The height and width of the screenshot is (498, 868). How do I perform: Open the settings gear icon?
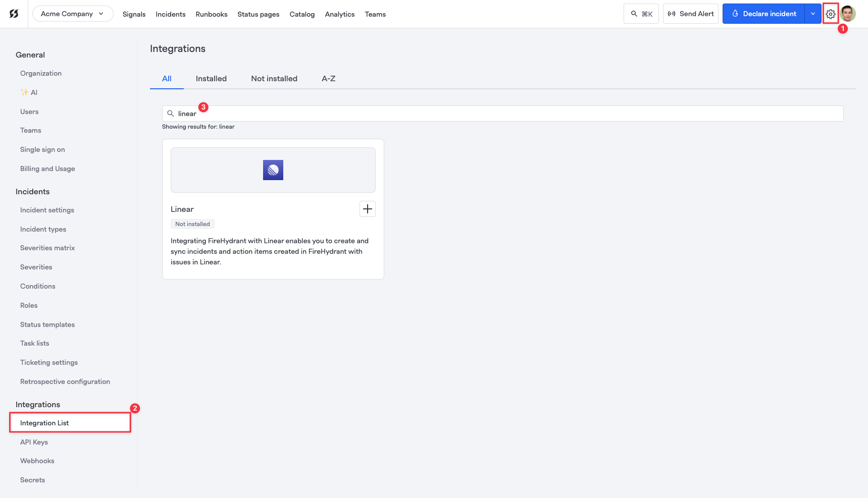[x=831, y=14]
